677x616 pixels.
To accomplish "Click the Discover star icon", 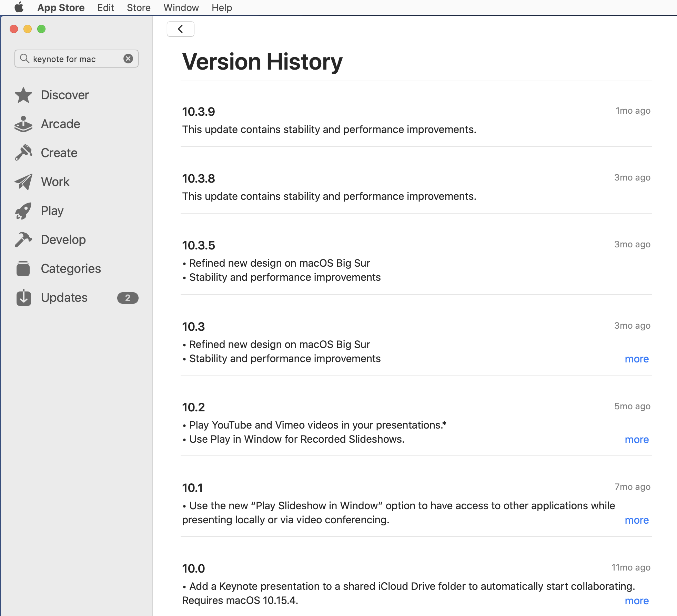I will [x=23, y=95].
